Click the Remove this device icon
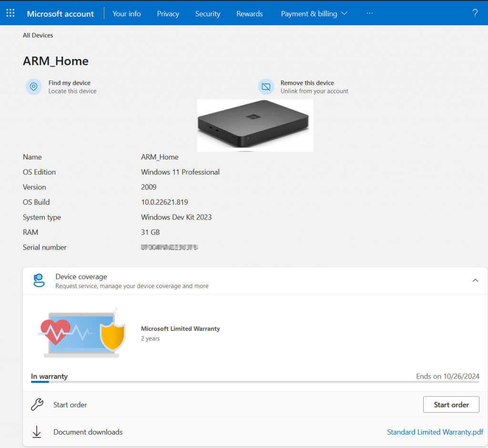 266,87
